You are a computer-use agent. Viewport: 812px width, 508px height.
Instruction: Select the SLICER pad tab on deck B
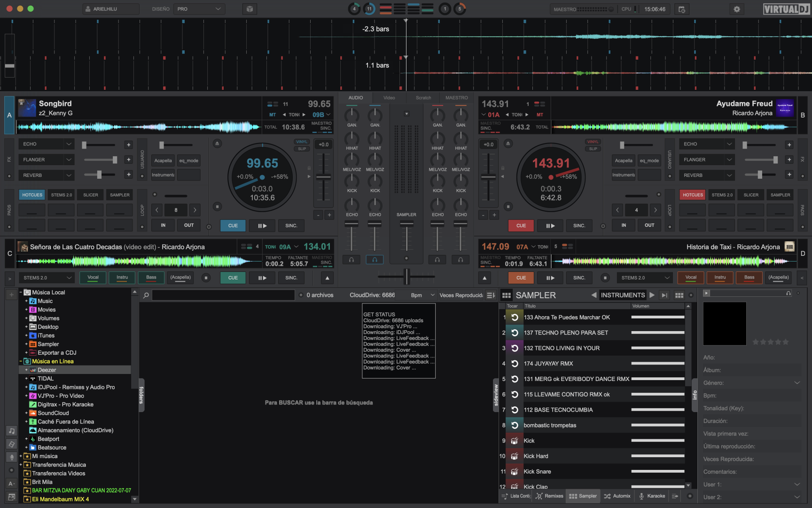(x=751, y=195)
